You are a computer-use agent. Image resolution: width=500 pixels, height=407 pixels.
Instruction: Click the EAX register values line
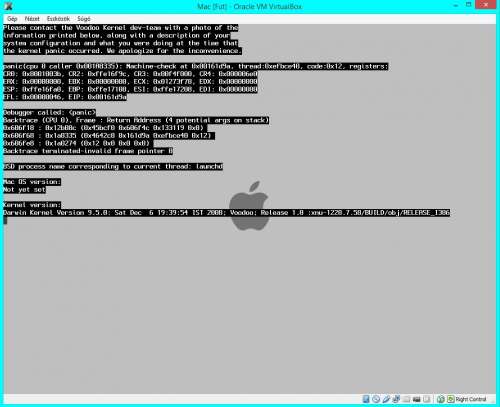(130, 82)
